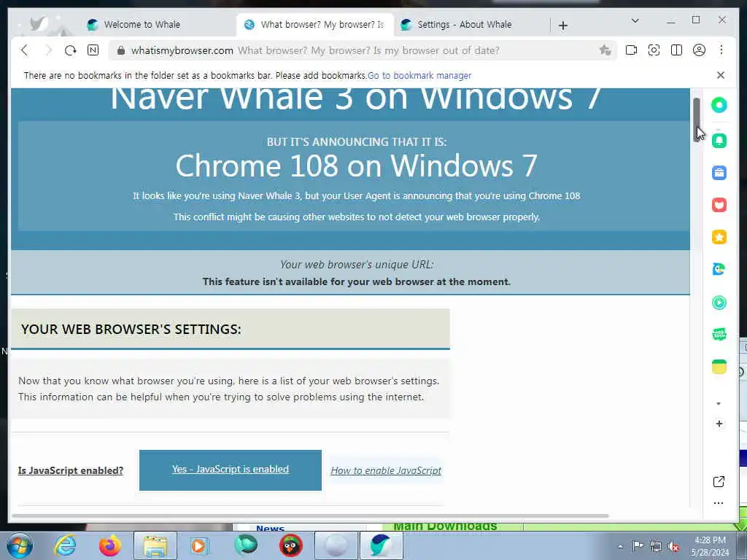
Task: Open the yellow memo sidebar app
Action: [719, 367]
